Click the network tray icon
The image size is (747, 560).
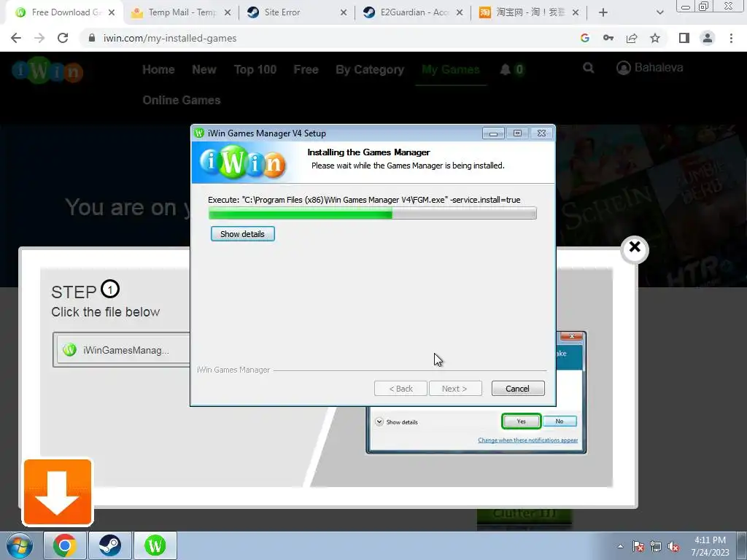[x=656, y=546]
